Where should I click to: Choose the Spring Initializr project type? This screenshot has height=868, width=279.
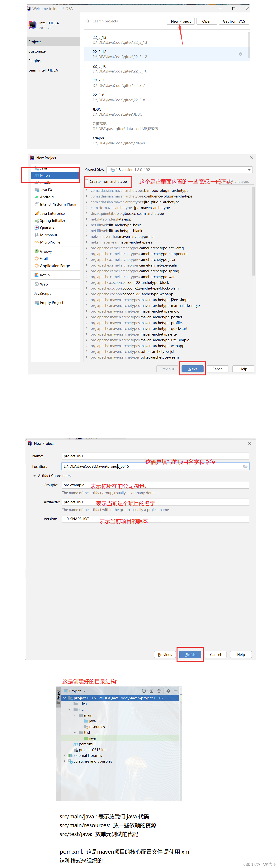(x=50, y=220)
